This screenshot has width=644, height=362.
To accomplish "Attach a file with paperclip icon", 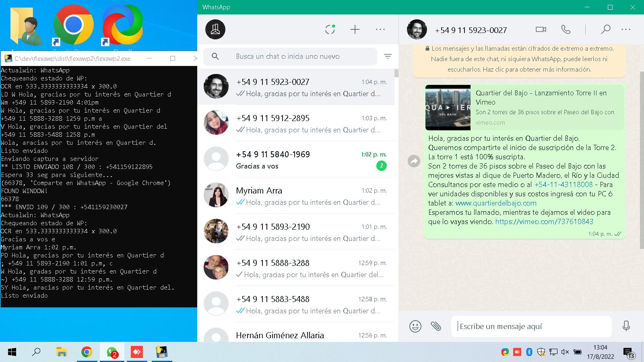I will pyautogui.click(x=436, y=326).
